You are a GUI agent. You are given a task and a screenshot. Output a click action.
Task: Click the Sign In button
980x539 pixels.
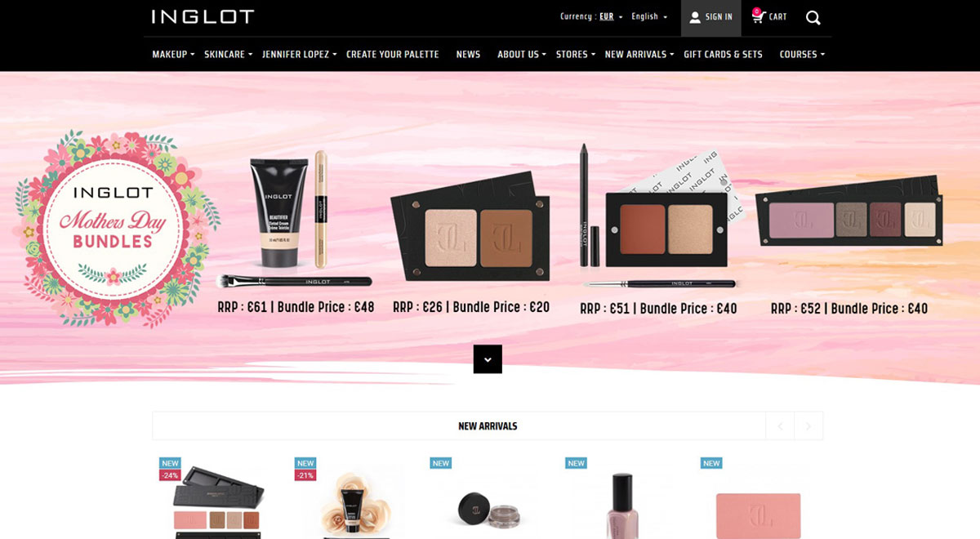pyautogui.click(x=711, y=18)
